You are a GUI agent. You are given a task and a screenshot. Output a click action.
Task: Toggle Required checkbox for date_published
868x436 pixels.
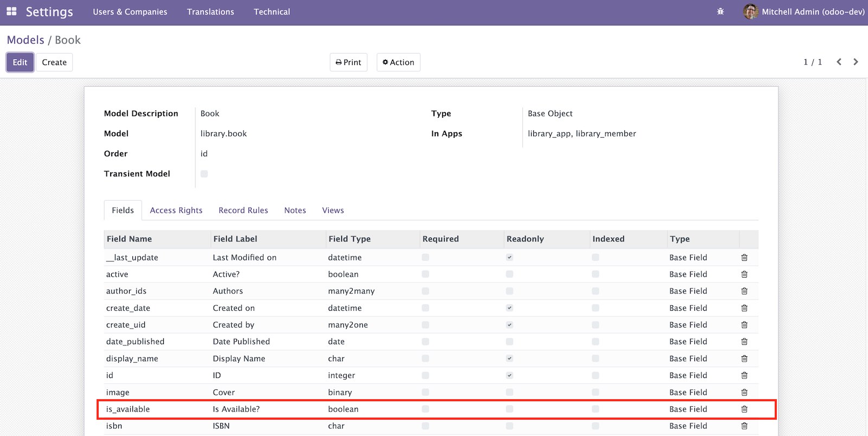pyautogui.click(x=425, y=342)
